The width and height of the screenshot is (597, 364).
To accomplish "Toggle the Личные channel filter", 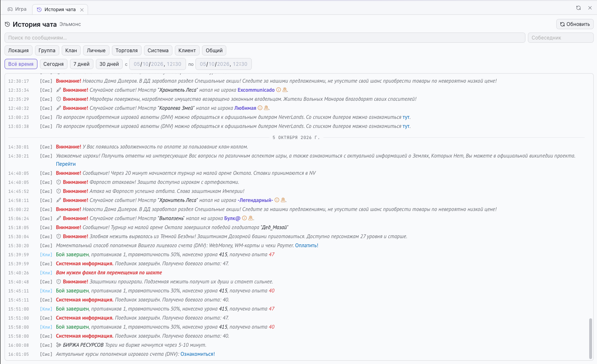I will click(x=96, y=51).
